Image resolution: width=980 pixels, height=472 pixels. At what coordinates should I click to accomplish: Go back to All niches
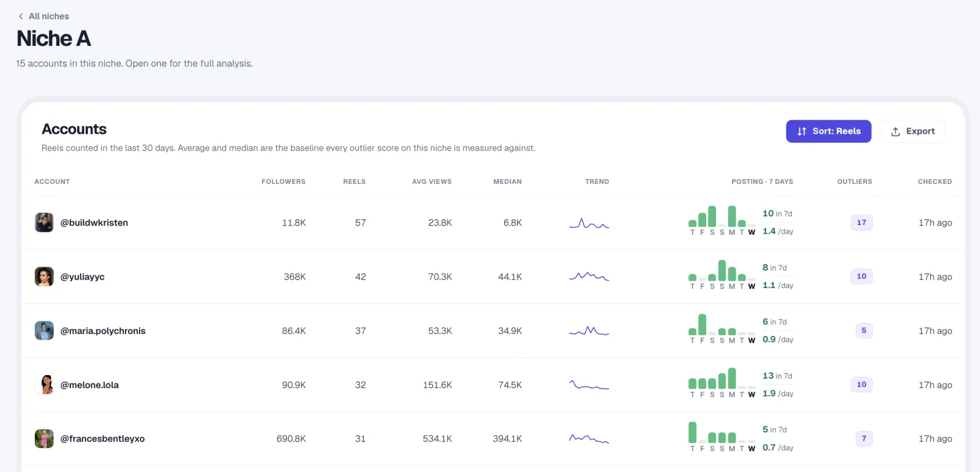(43, 17)
